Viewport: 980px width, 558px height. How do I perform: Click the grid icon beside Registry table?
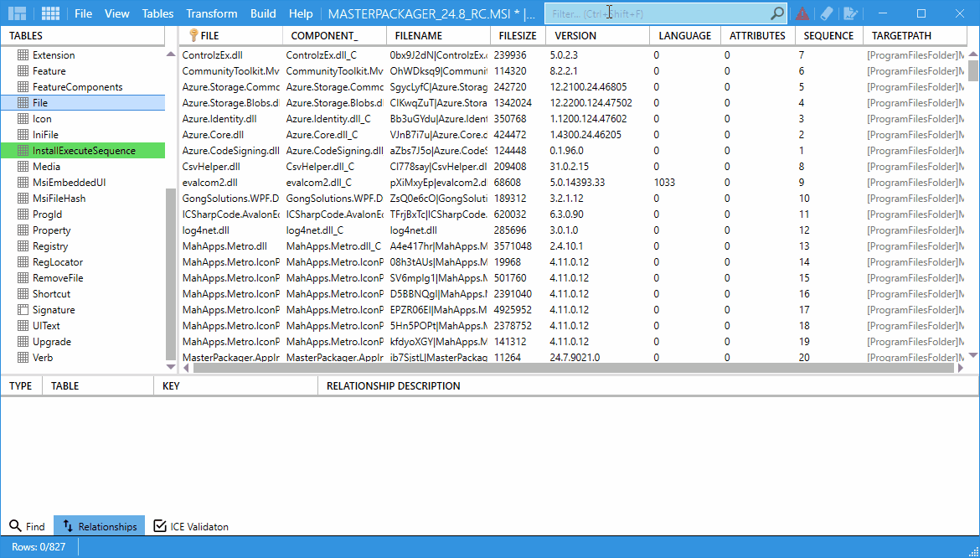(23, 246)
